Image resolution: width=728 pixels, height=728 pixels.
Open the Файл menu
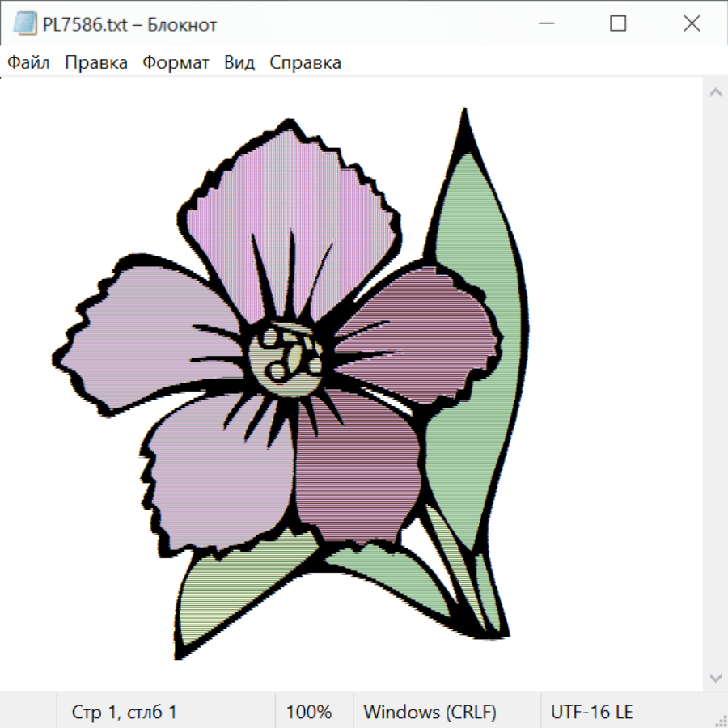coord(28,63)
